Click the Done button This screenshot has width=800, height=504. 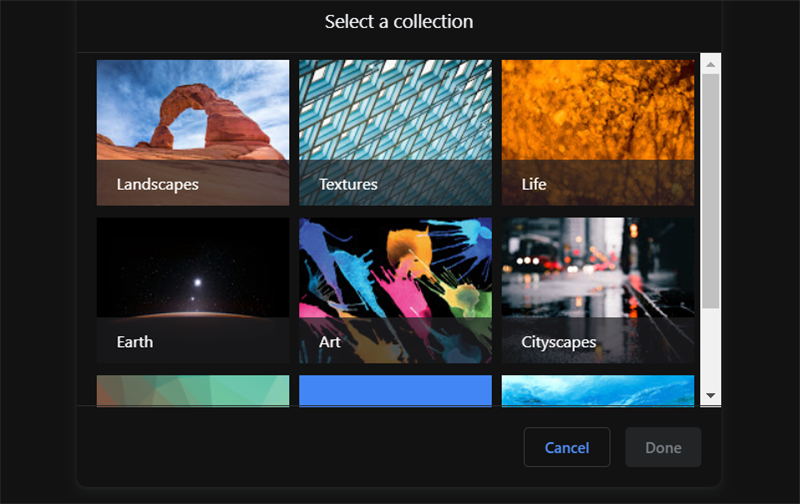tap(663, 447)
